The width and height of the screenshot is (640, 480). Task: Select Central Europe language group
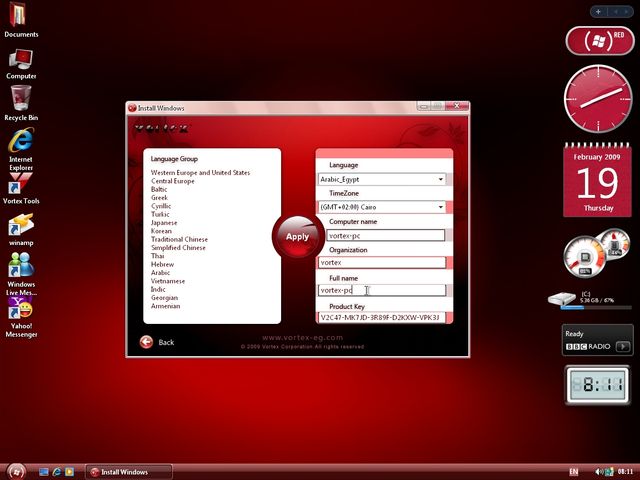(x=173, y=181)
